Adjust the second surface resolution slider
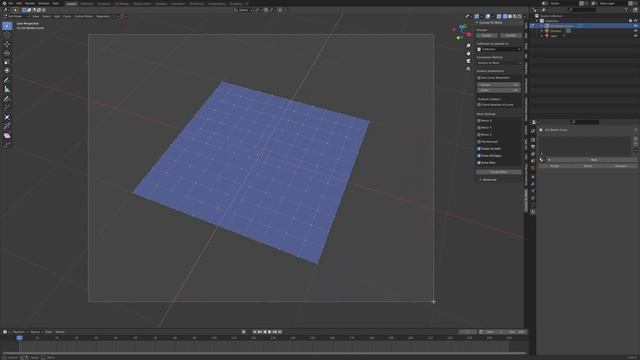The width and height of the screenshot is (640, 360). point(499,90)
